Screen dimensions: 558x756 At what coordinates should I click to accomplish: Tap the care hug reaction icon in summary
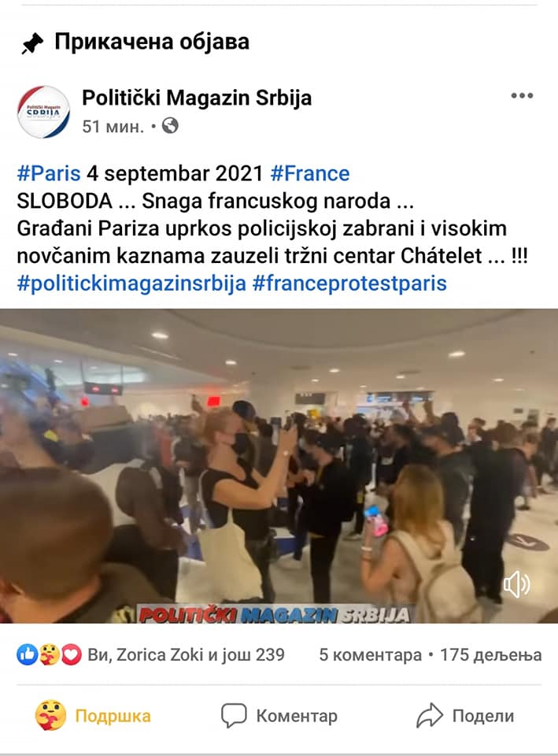coord(49,654)
